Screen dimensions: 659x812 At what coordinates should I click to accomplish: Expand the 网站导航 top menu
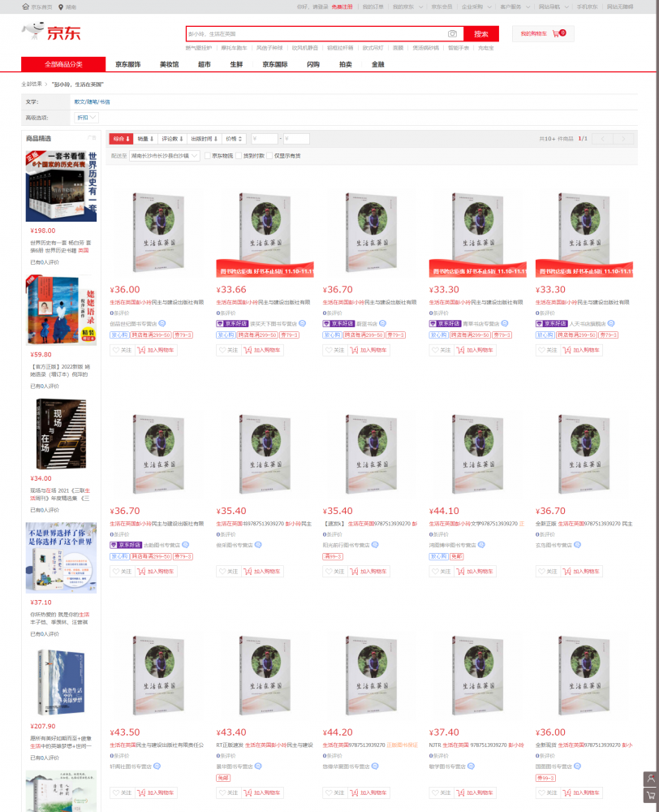553,6
